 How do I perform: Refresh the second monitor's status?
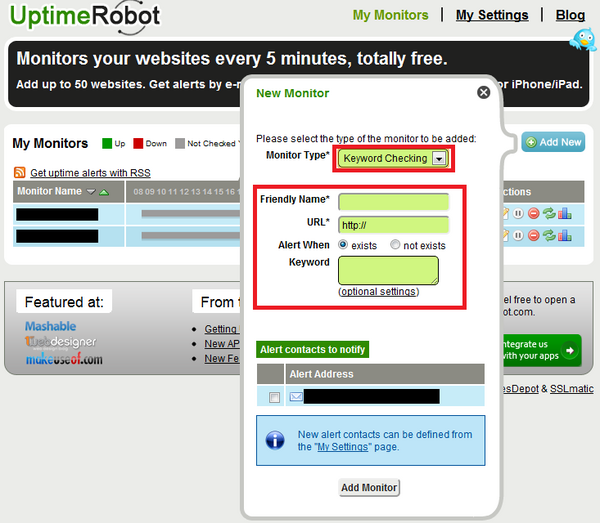point(549,235)
